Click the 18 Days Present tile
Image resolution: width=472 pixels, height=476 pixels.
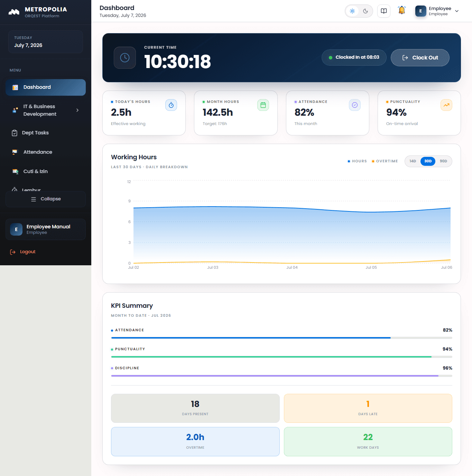195,408
